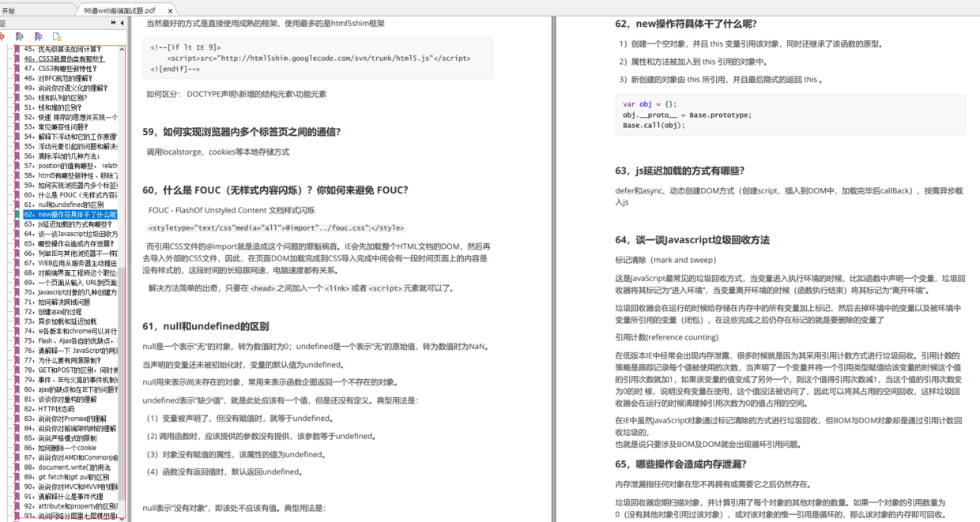Click text 标记清除（mark and sweep）
This screenshot has height=522, width=980.
point(665,260)
